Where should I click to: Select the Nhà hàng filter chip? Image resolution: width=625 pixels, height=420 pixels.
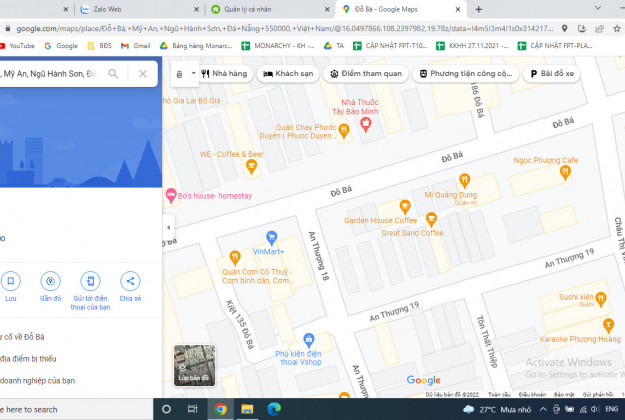tap(224, 74)
